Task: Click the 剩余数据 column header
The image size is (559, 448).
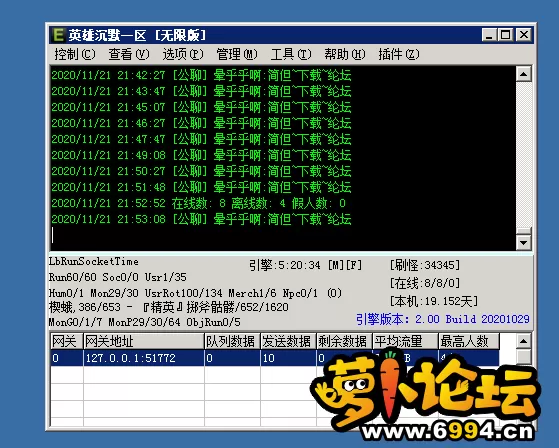Action: click(344, 341)
